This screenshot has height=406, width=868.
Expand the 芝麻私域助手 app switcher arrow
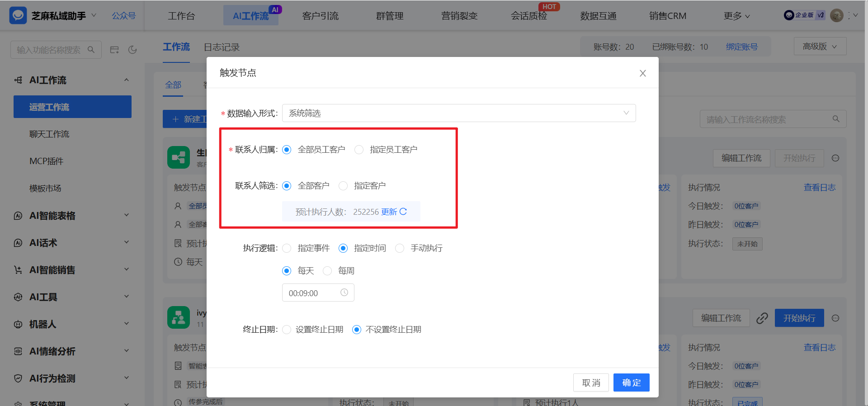coord(94,15)
